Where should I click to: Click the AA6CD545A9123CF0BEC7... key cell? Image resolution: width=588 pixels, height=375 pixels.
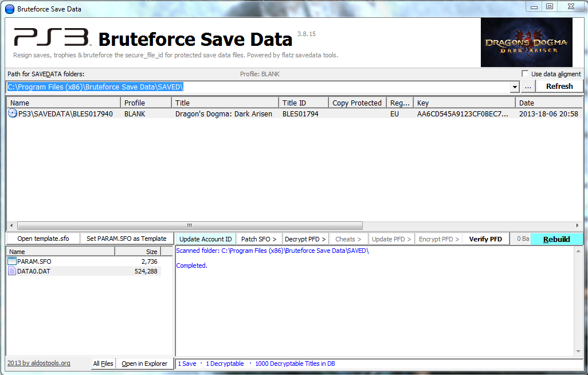462,114
